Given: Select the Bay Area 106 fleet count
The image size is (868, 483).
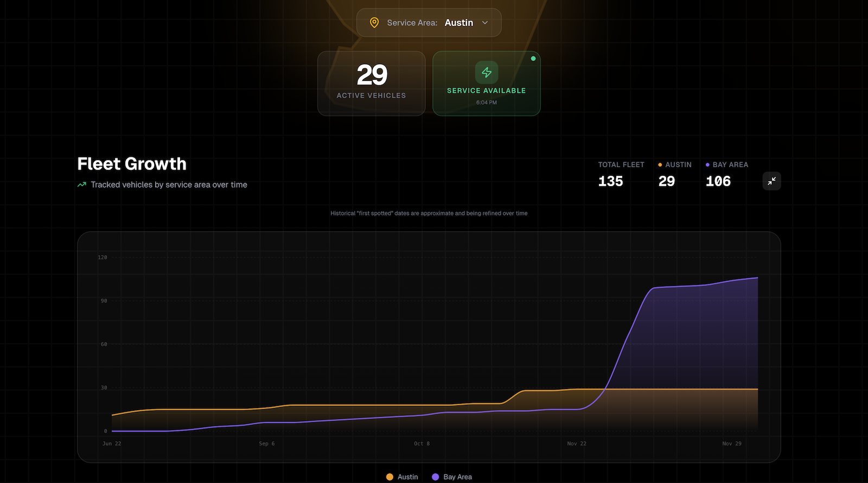Looking at the screenshot, I should pyautogui.click(x=718, y=181).
